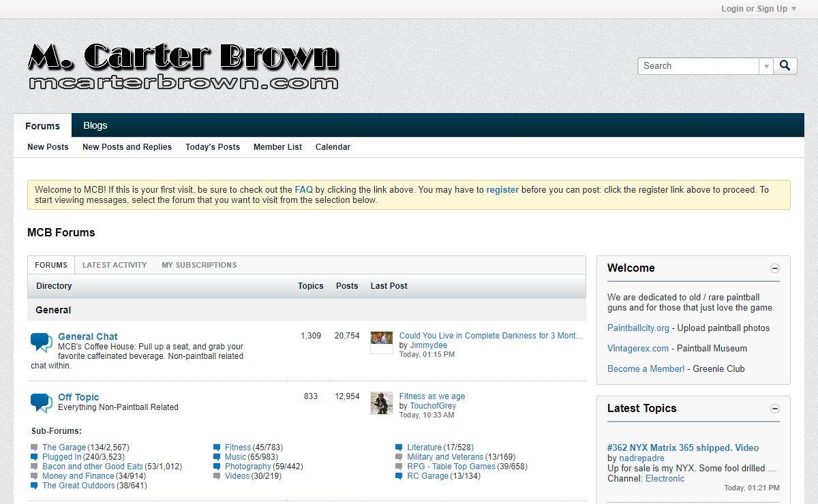Open Bacon and other Good Eats sub-forum
Screen dimensions: 818x504
coord(93,467)
